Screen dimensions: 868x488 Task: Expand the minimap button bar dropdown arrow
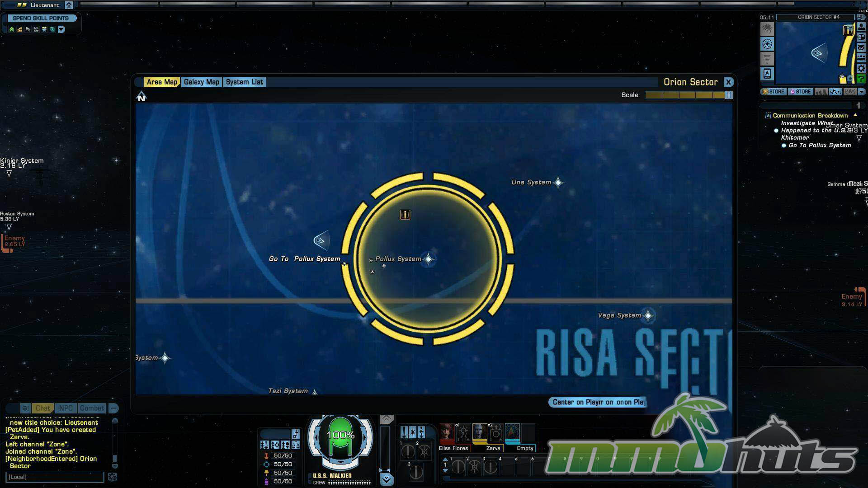pyautogui.click(x=861, y=92)
